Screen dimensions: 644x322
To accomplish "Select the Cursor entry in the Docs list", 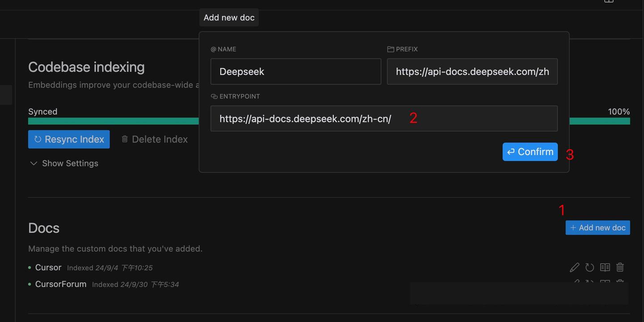I will pos(48,268).
